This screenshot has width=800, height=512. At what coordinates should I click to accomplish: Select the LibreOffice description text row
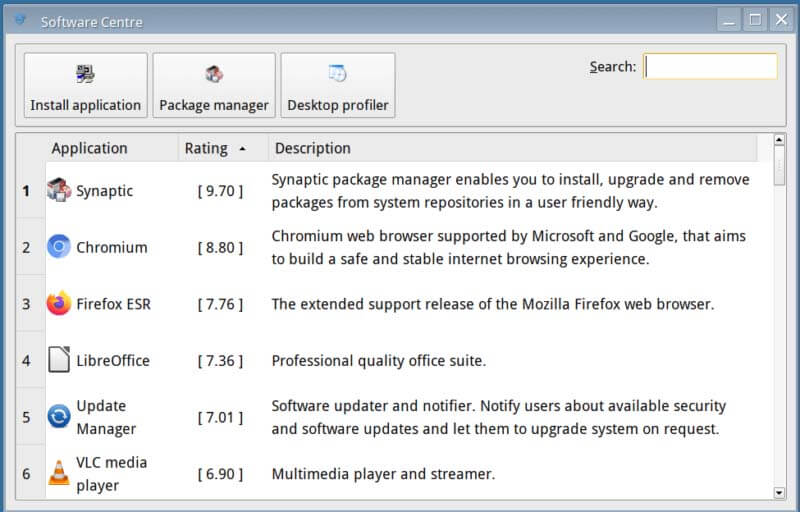379,361
